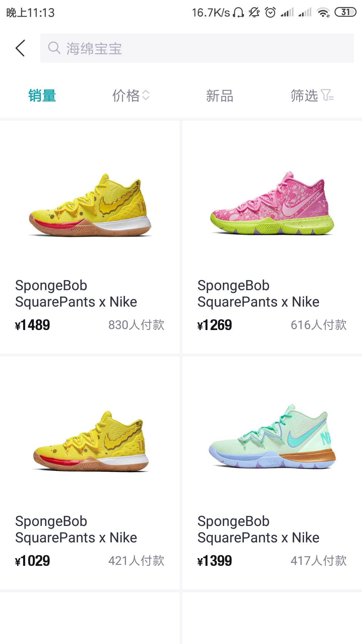Open the mint green shoe priced ¥1399
The width and height of the screenshot is (362, 644).
(272, 473)
